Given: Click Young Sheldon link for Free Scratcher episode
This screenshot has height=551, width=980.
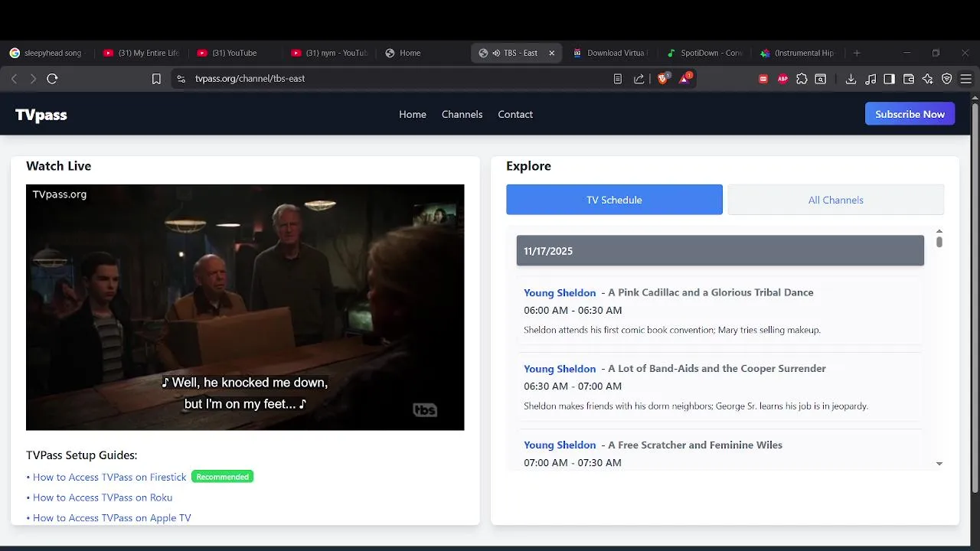Looking at the screenshot, I should pos(560,445).
